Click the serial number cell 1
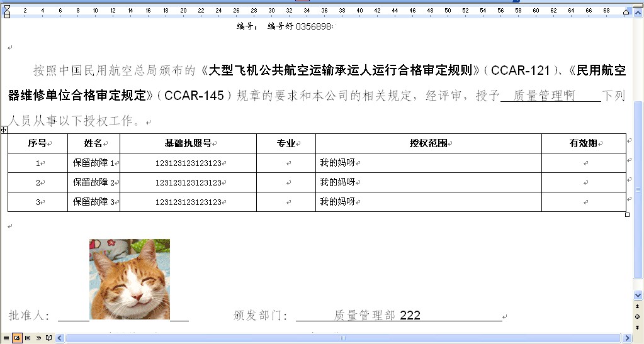 click(38, 163)
